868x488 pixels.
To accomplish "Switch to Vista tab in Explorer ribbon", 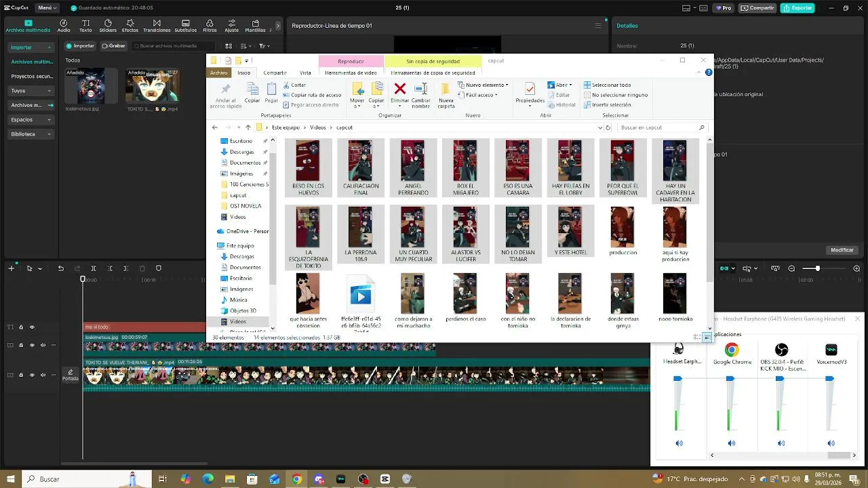I will click(305, 73).
